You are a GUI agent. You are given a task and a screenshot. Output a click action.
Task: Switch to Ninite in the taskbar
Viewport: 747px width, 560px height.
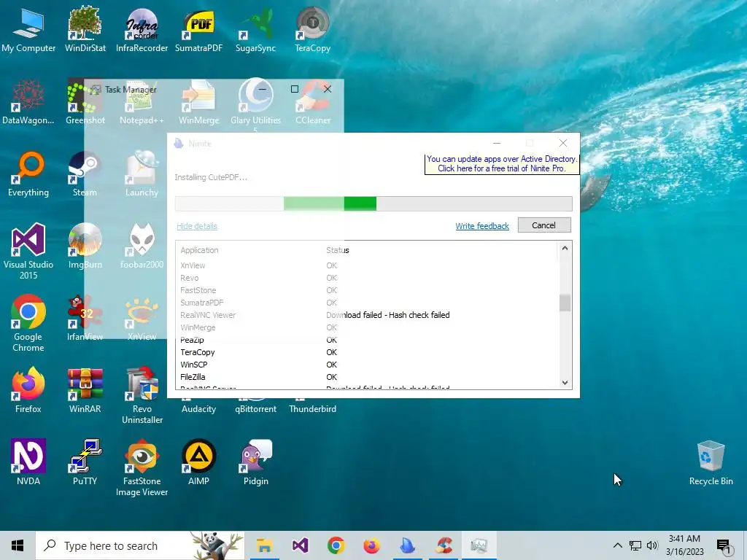click(x=407, y=545)
